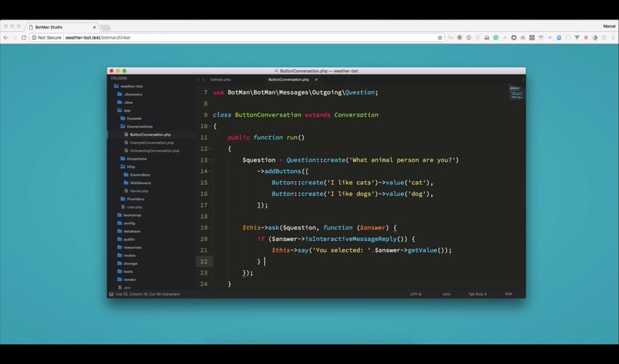Click the browser forward arrow
The height and width of the screenshot is (364, 619).
[x=15, y=38]
